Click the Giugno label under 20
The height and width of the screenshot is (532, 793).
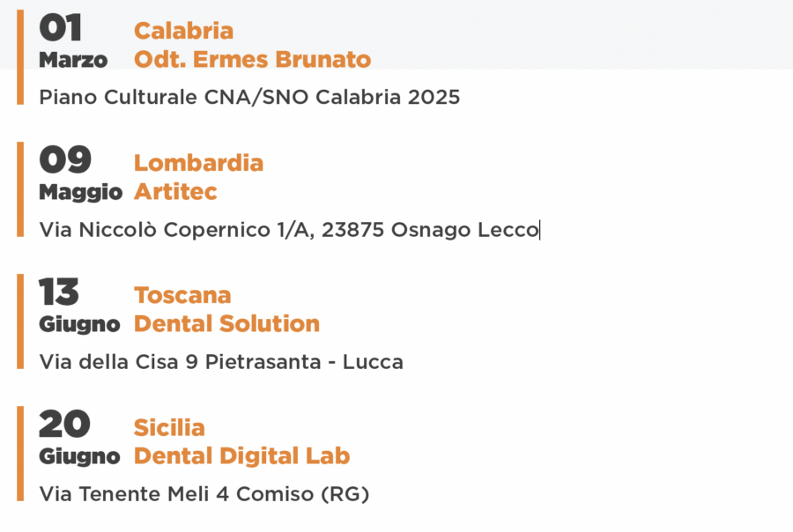80,457
